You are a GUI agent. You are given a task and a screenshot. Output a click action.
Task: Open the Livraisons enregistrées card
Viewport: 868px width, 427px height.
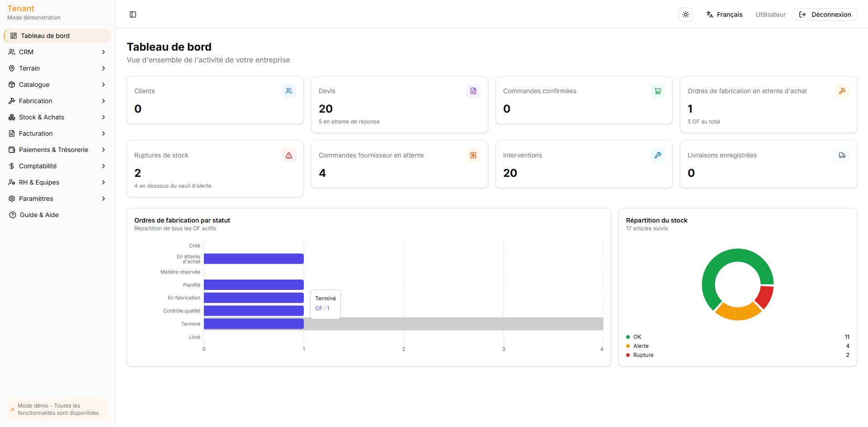pyautogui.click(x=769, y=164)
